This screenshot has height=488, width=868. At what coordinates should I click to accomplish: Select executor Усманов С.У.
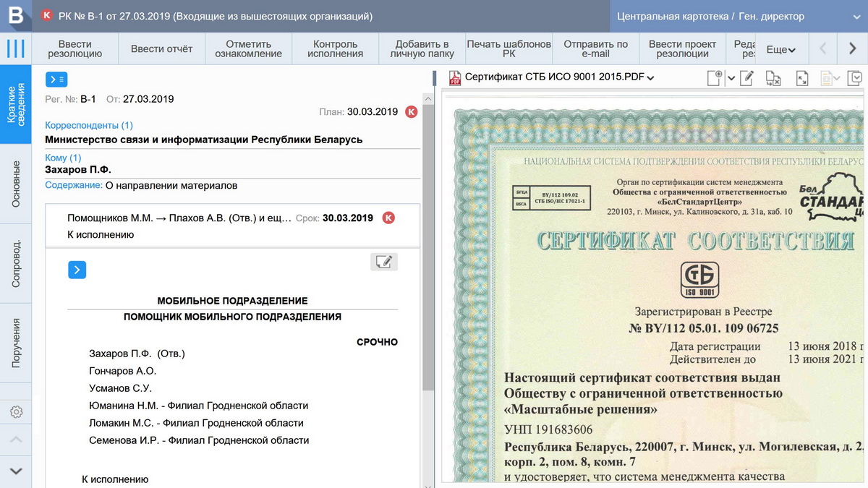tap(120, 388)
